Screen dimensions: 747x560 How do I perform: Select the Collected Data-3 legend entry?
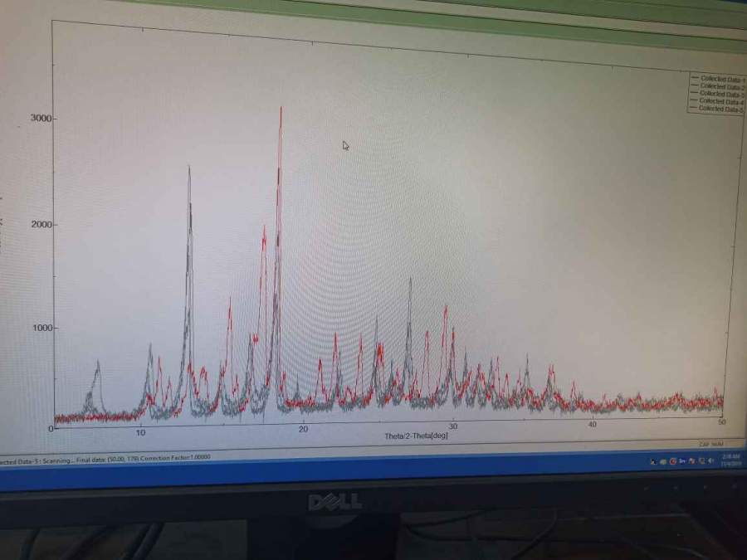(719, 94)
